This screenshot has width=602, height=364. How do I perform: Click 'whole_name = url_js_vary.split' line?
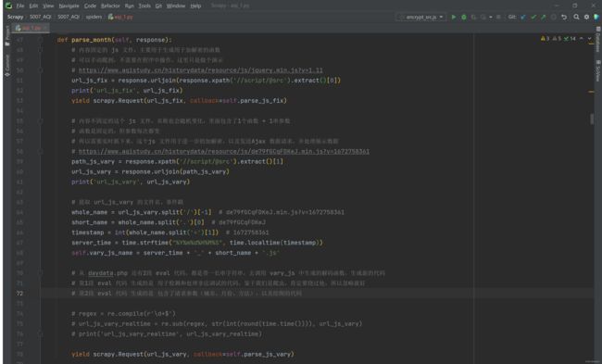point(207,212)
